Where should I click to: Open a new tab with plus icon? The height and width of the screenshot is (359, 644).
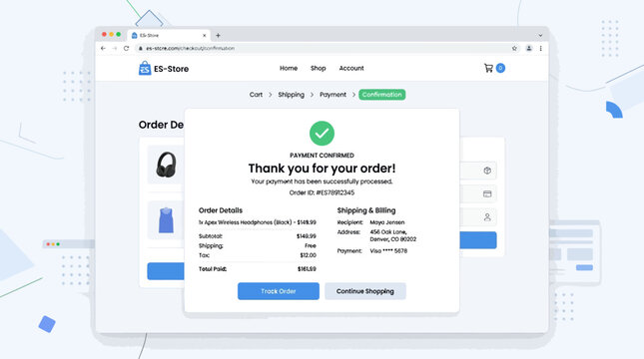tap(218, 36)
